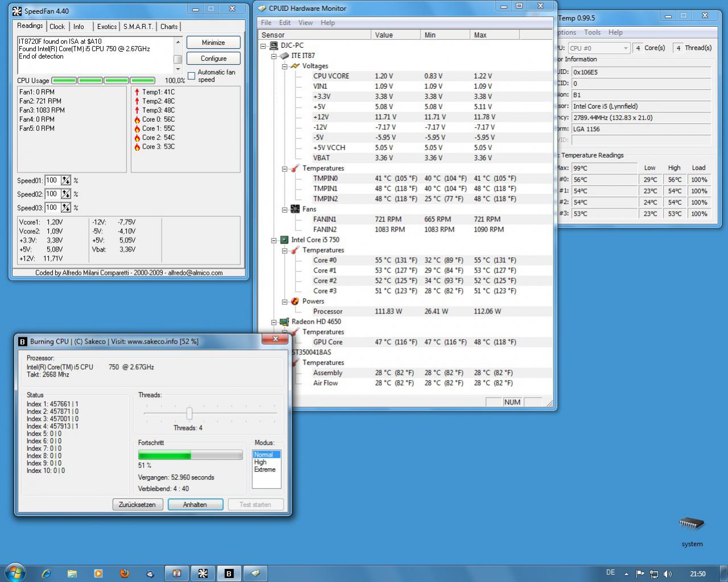Collapse the DJC-PC tree node
Screen dimensions: 728x582
pos(263,46)
